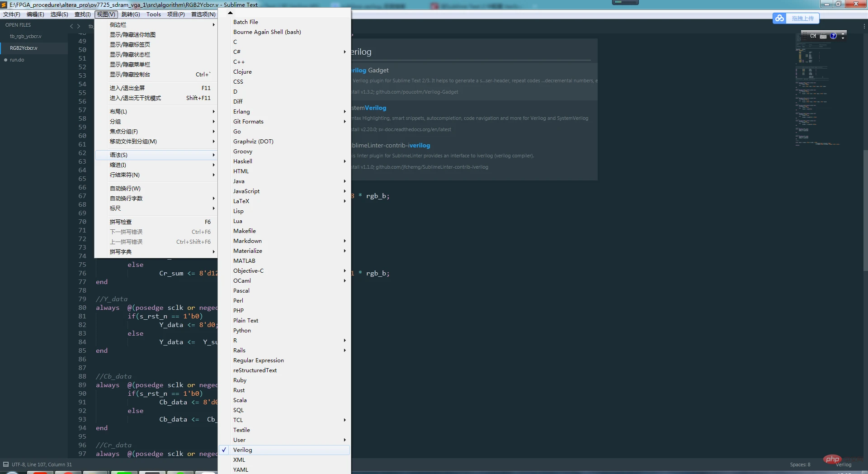Image resolution: width=868 pixels, height=474 pixels.
Task: Click Spaces: 8 indentation setting in status bar
Action: coord(800,465)
